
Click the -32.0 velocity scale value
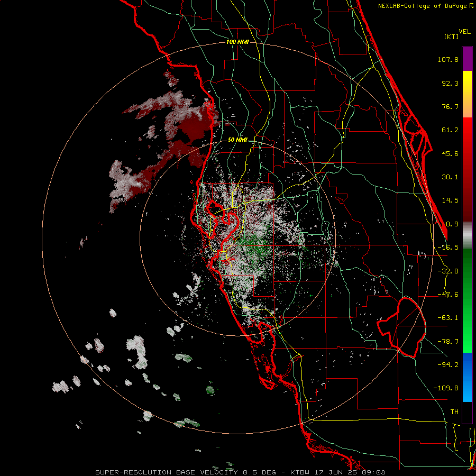[448, 271]
